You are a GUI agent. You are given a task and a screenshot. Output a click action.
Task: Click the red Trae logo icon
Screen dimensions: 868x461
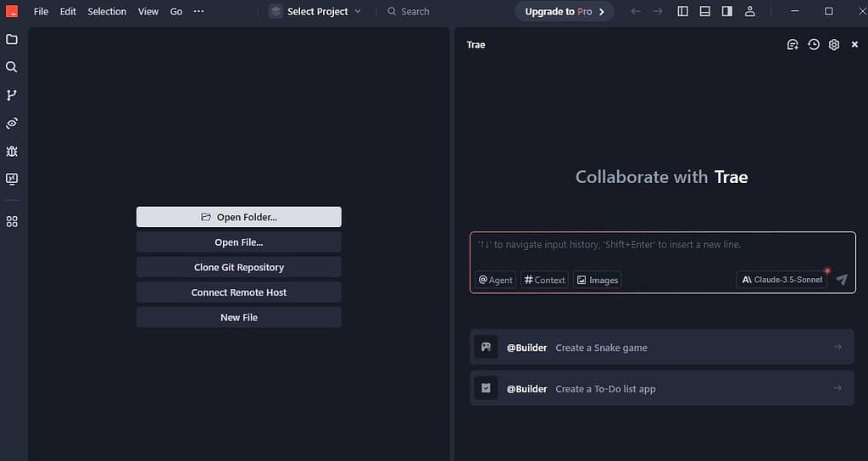point(12,11)
